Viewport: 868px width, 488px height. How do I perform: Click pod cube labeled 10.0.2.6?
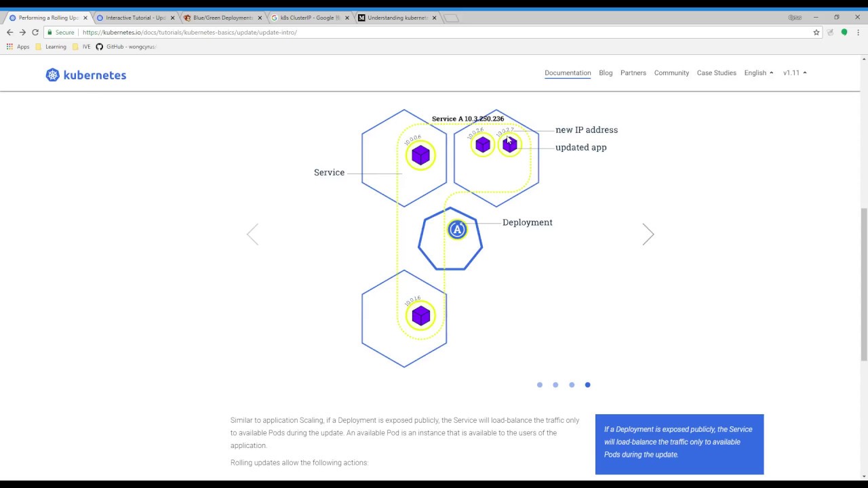coord(483,144)
